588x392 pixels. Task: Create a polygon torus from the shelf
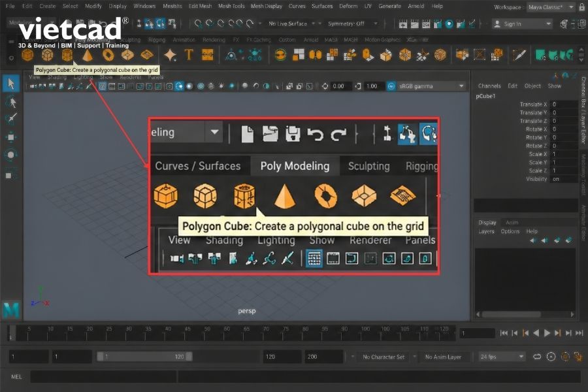click(108, 55)
